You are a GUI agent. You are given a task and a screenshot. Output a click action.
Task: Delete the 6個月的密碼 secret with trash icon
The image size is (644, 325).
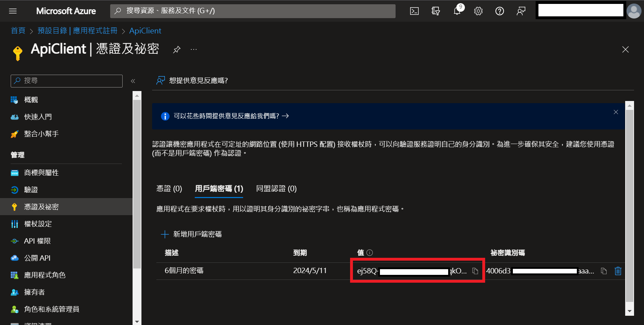coord(618,271)
